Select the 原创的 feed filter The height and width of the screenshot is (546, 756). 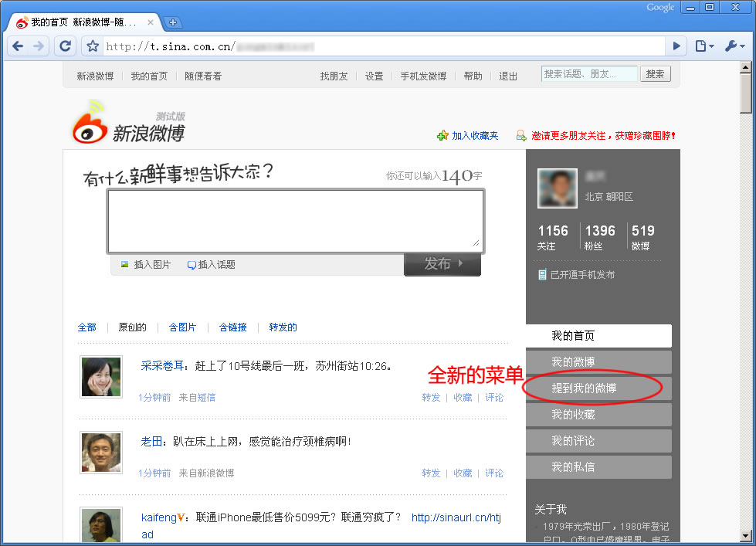point(132,327)
